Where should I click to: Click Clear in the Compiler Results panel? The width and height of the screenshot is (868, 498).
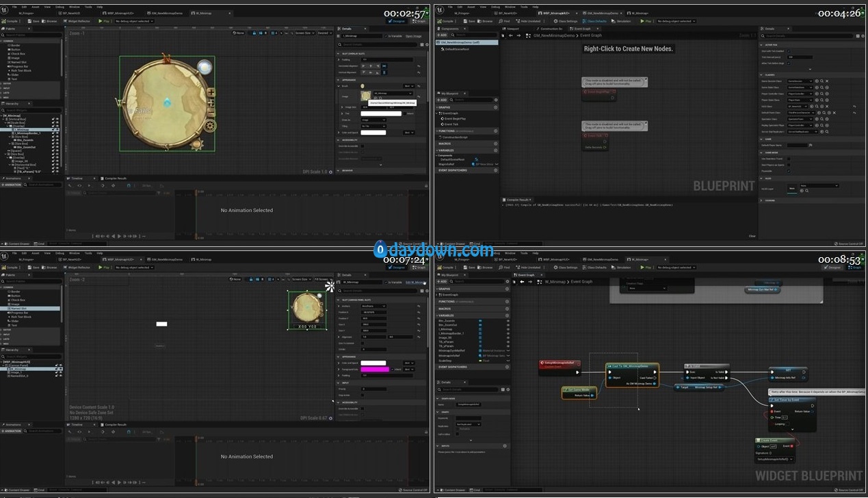[x=752, y=236]
